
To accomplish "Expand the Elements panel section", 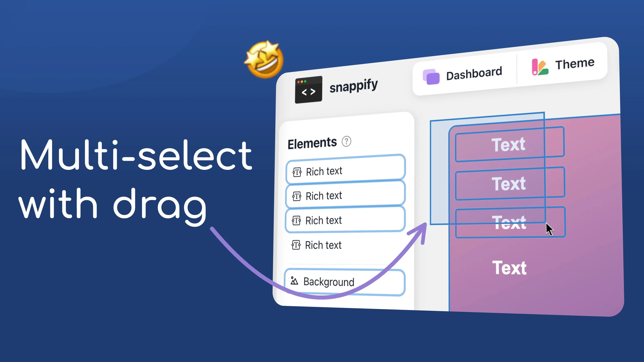I will [312, 141].
